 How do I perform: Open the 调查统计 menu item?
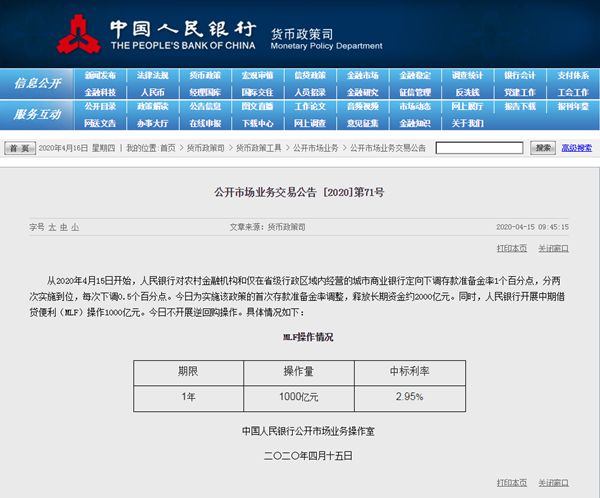point(468,75)
